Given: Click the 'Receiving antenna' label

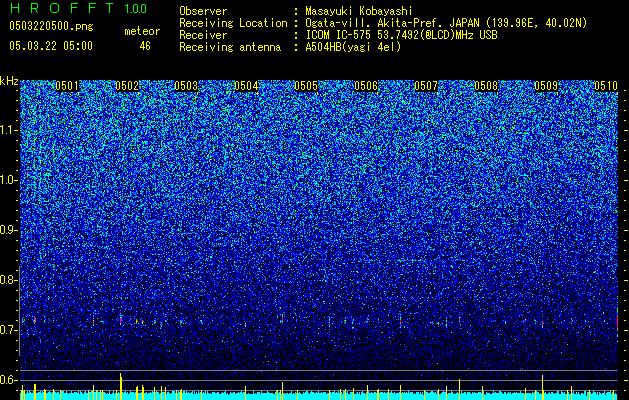Looking at the screenshot, I should 230,47.
